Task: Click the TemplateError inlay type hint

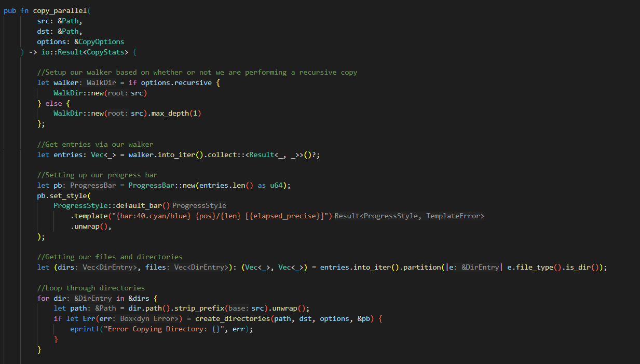Action: coord(455,216)
